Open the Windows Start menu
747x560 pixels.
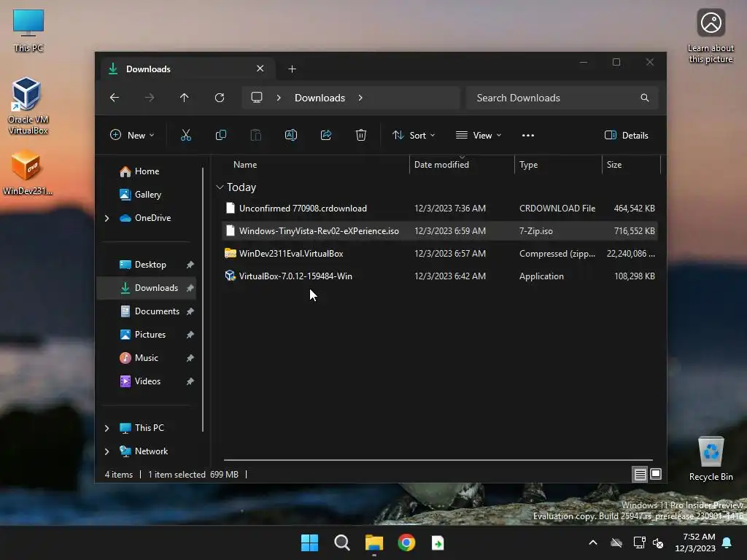[x=309, y=542]
